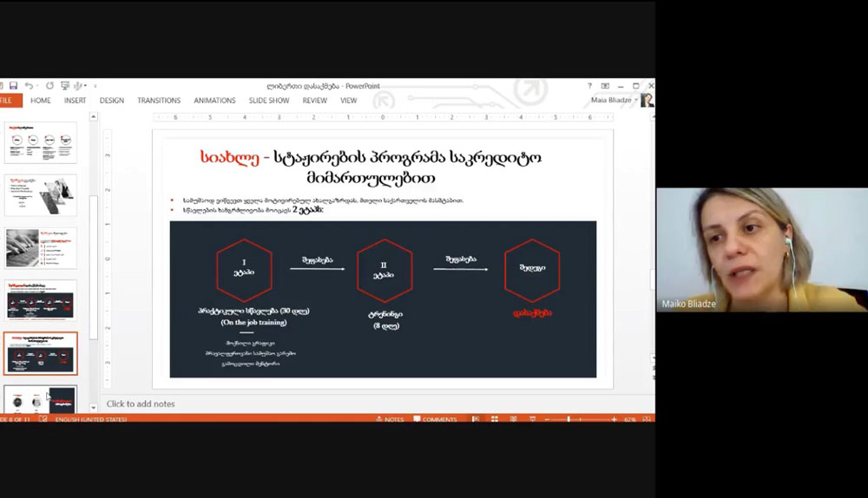This screenshot has width=868, height=498.
Task: Start slideshow from beginning toolbar icon
Action: [x=65, y=86]
